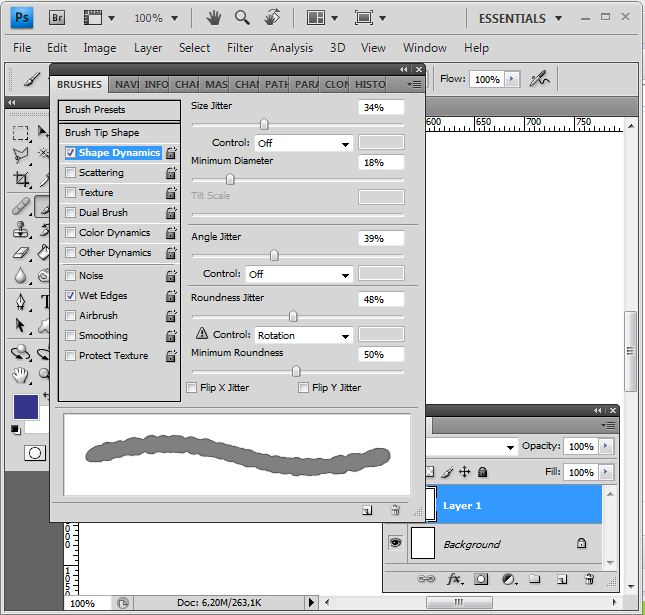The image size is (645, 615).
Task: Switch to the HISTO panel tab
Action: (369, 85)
